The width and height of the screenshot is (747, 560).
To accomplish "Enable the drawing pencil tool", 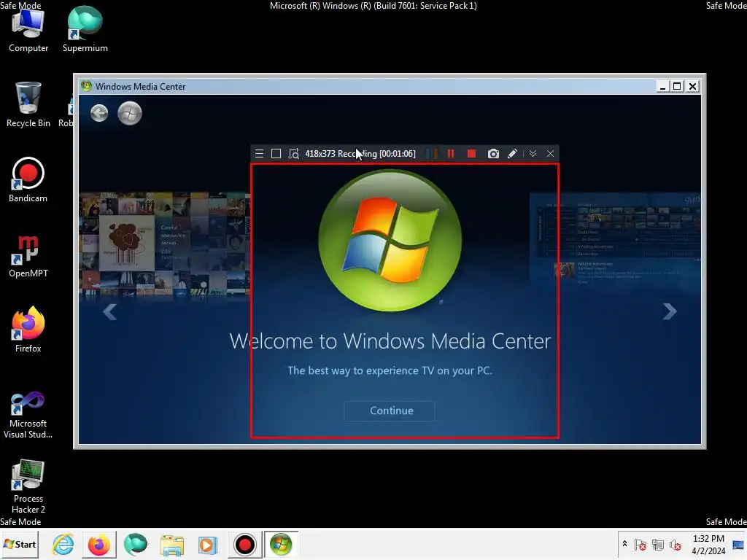I will [x=512, y=153].
